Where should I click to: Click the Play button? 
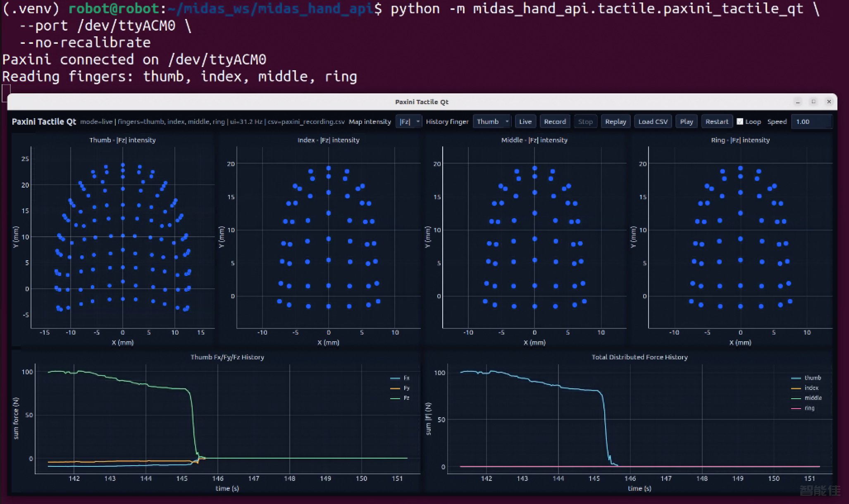coord(686,121)
